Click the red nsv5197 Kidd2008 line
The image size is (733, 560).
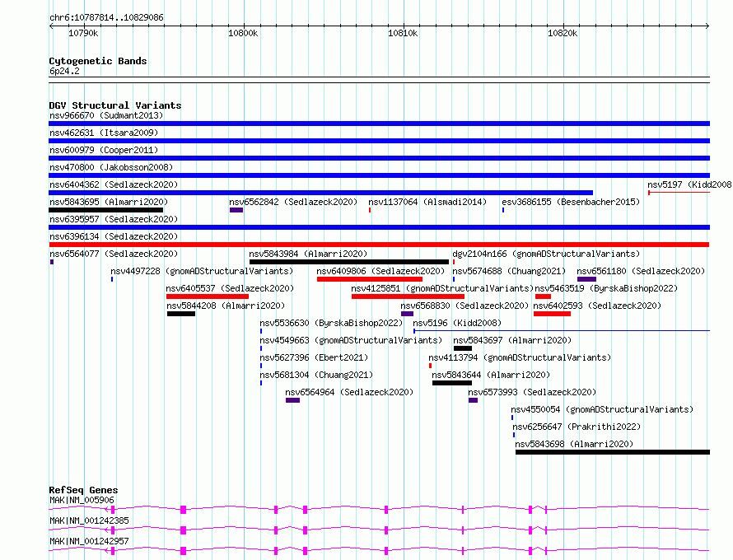679,193
